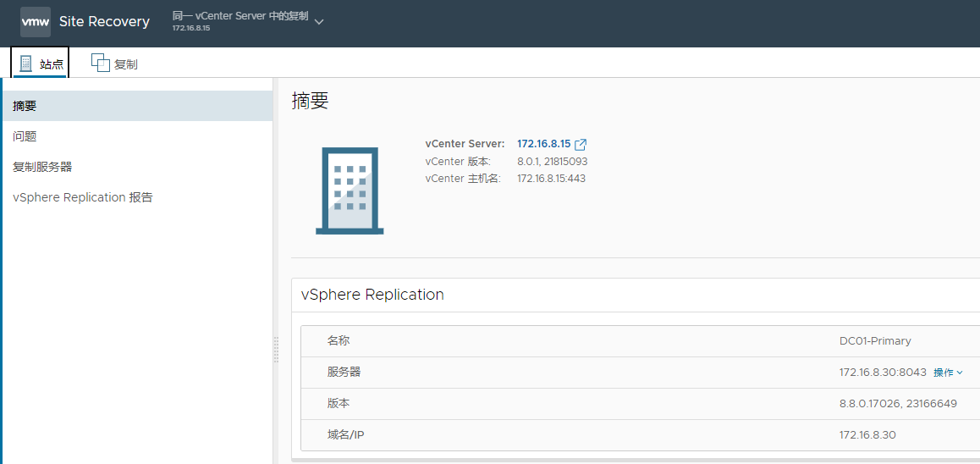Click the 172.16.8.30:8043 server value
This screenshot has height=464, width=980.
click(883, 373)
